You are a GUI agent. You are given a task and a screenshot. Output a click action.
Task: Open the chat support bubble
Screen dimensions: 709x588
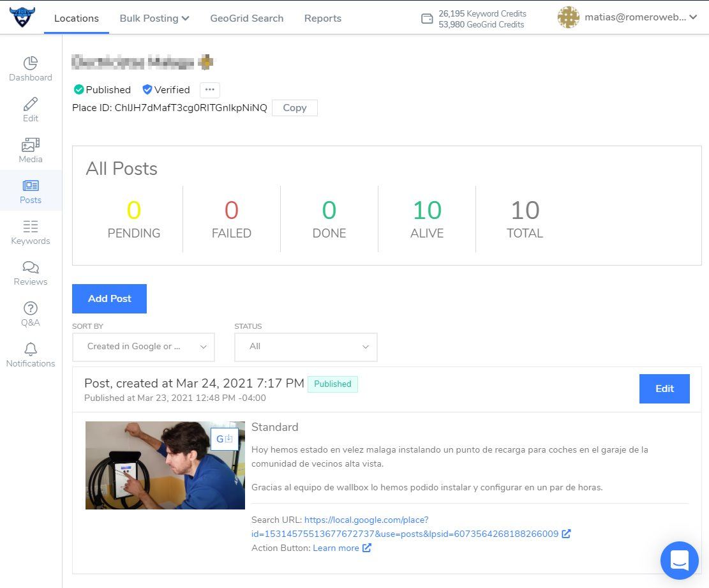pos(680,561)
